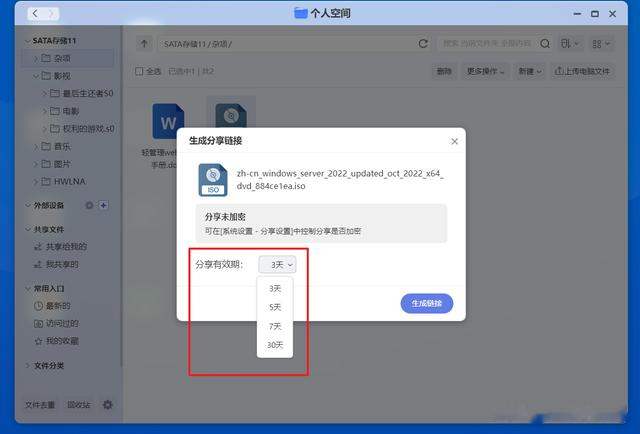Collapse the 外部设备 section
This screenshot has height=434, width=640.
(27, 205)
